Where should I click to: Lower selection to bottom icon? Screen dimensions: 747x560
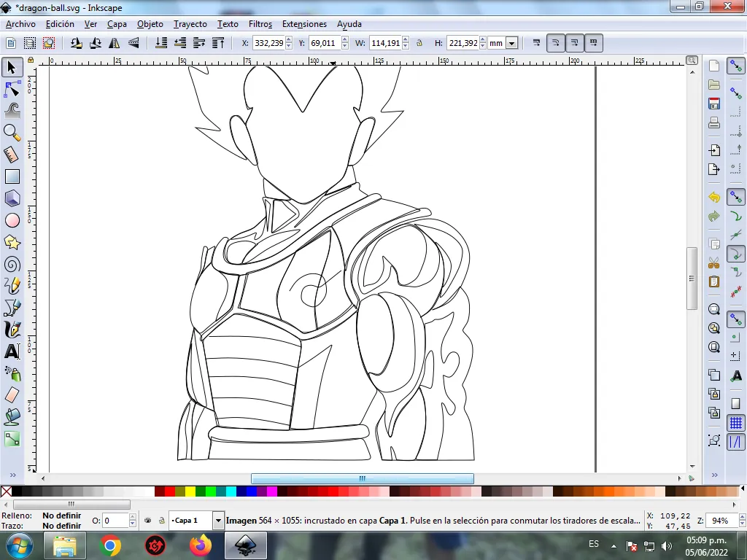[x=161, y=43]
